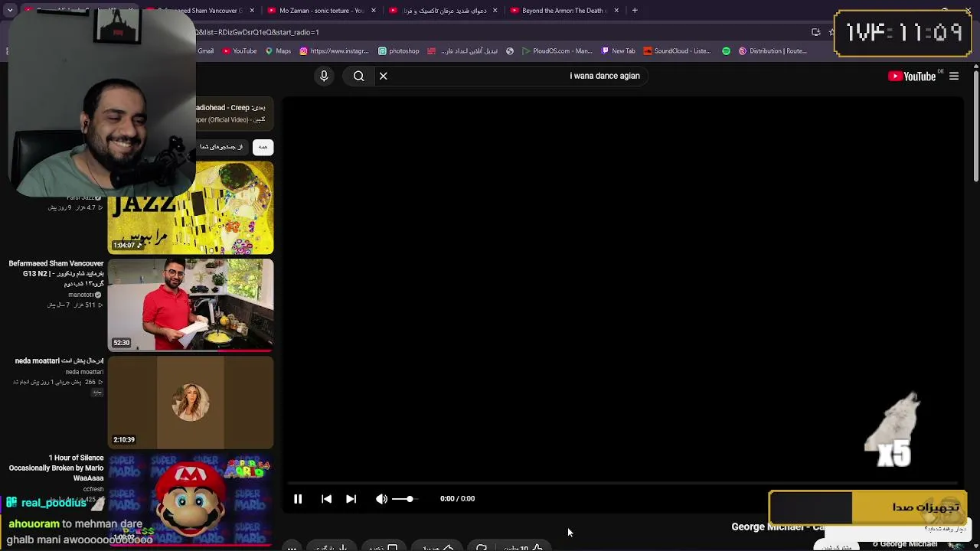This screenshot has width=980, height=551.
Task: Open the JAZZ video thumbnail
Action: [x=191, y=207]
